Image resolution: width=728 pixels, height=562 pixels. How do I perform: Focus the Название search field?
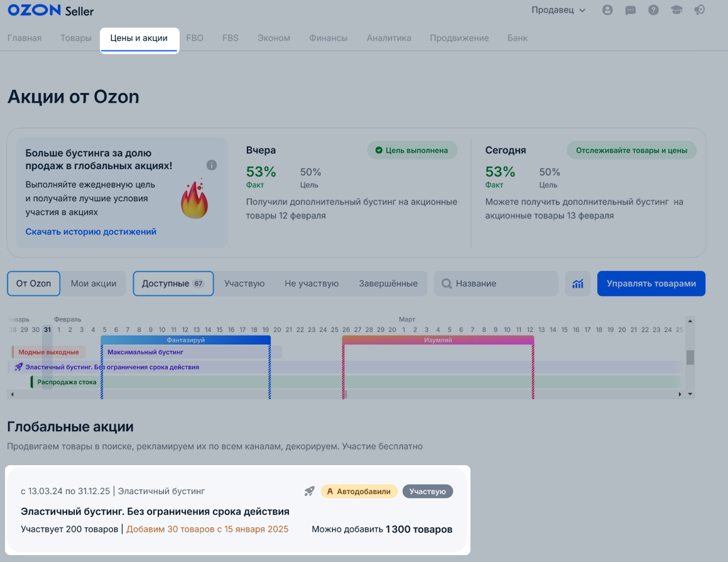point(496,284)
